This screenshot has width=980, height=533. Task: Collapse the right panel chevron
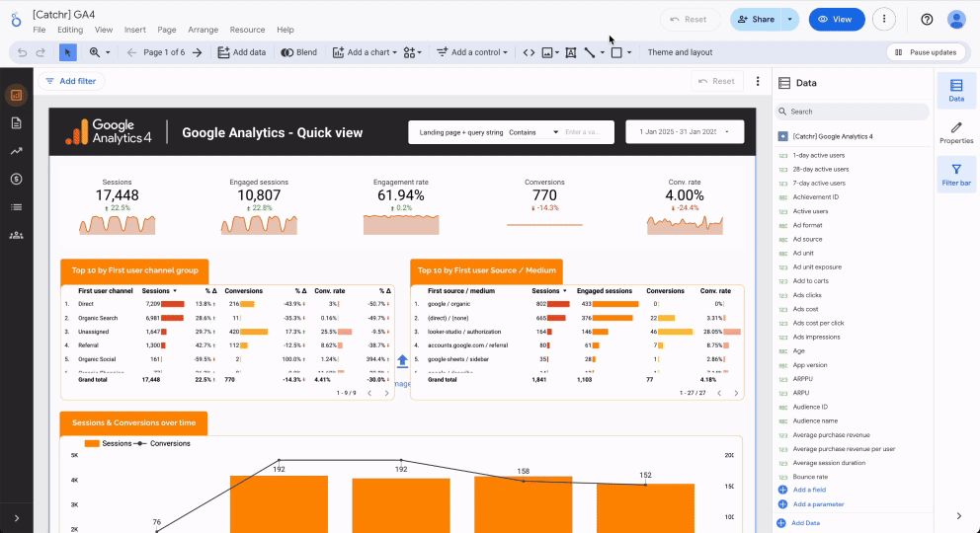(958, 516)
